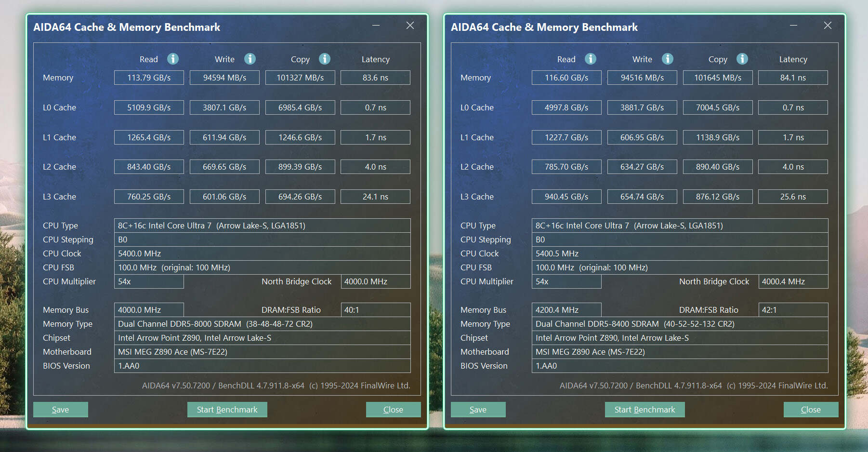Image resolution: width=868 pixels, height=452 pixels.
Task: Select the L1 cache read value 1227.7 GB/s
Action: point(566,137)
